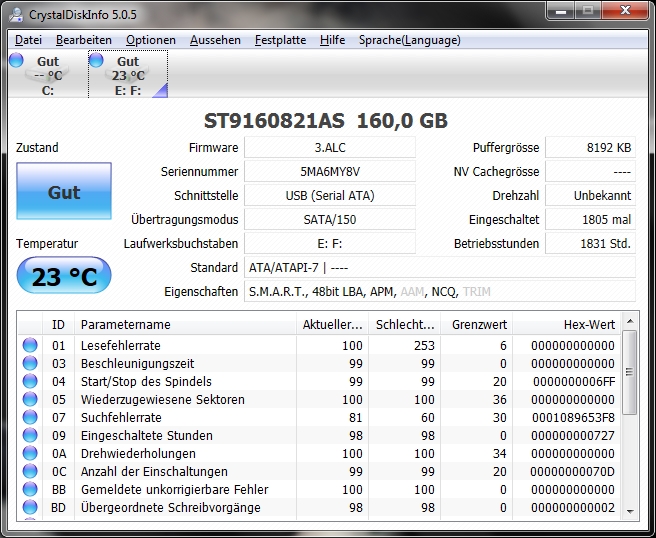Click the NV Cachegrösse field
Screen dimensions: 656x538
[590, 172]
